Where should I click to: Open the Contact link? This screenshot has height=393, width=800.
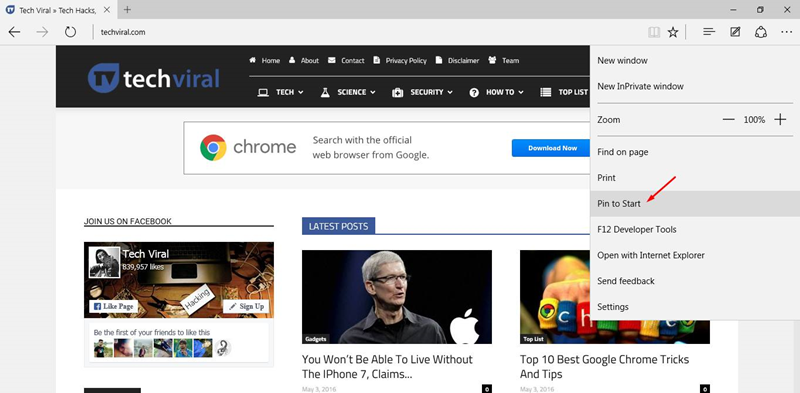tap(353, 60)
